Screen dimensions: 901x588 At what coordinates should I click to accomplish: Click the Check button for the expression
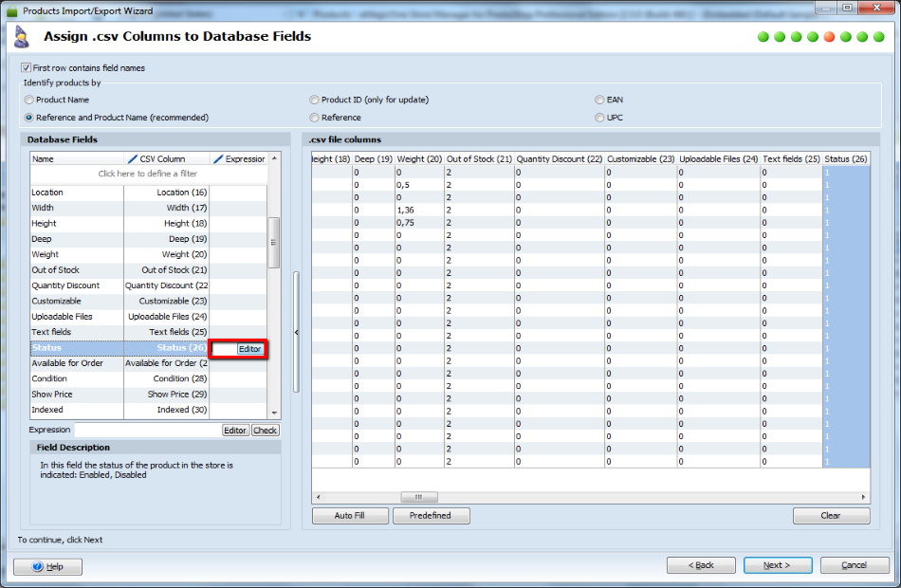coord(265,431)
